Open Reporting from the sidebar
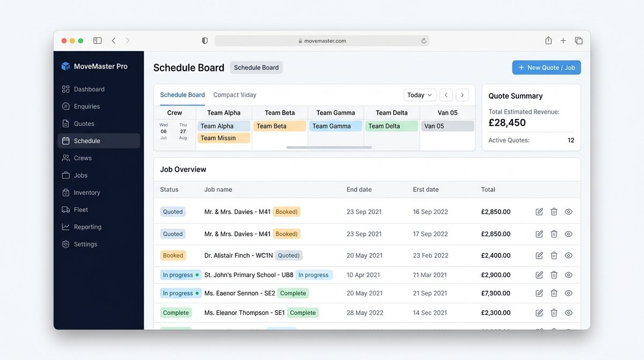This screenshot has width=644, height=360. coord(99,227)
